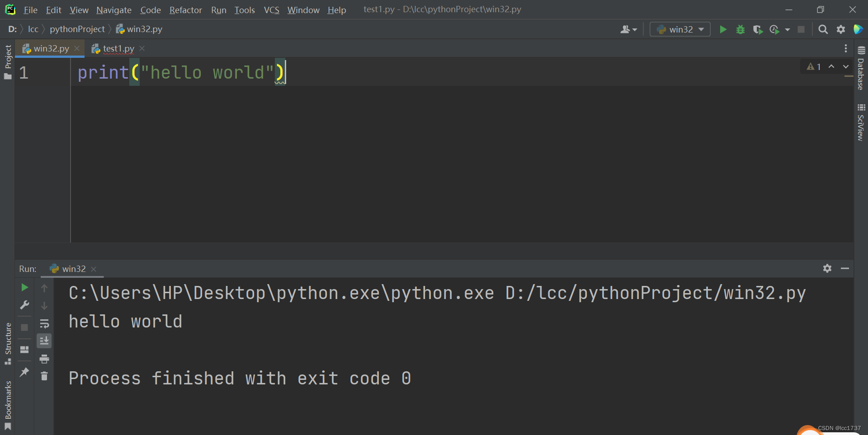Click the wrench icon in Run panel
Image resolution: width=868 pixels, height=435 pixels.
point(24,305)
